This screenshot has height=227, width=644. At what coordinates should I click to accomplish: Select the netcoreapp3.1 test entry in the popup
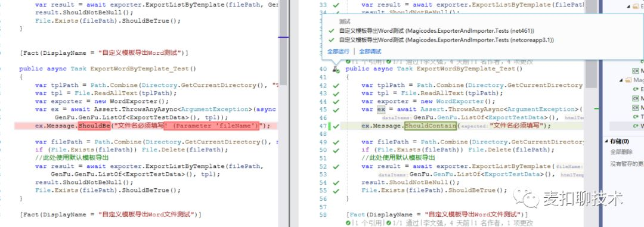pyautogui.click(x=447, y=40)
